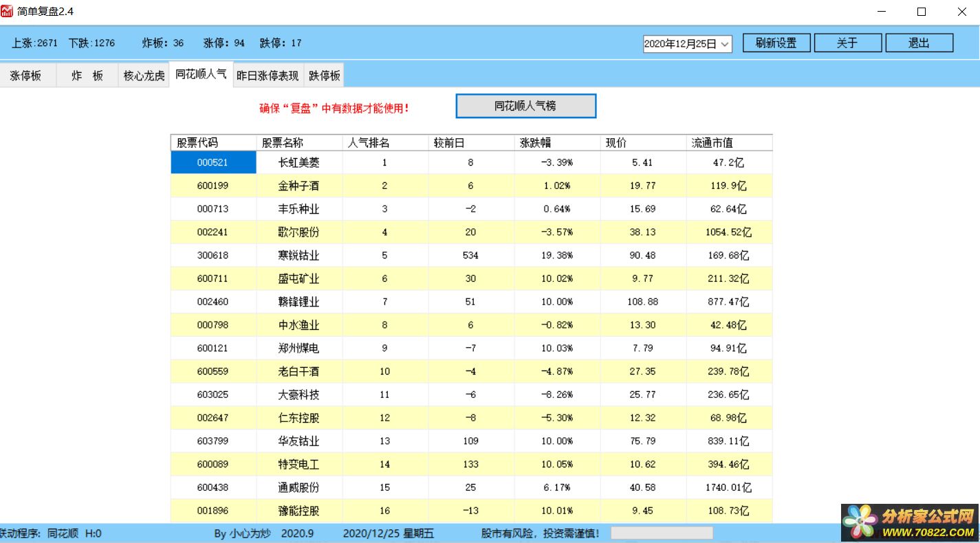Open the 核心龙虎 tab

(144, 76)
